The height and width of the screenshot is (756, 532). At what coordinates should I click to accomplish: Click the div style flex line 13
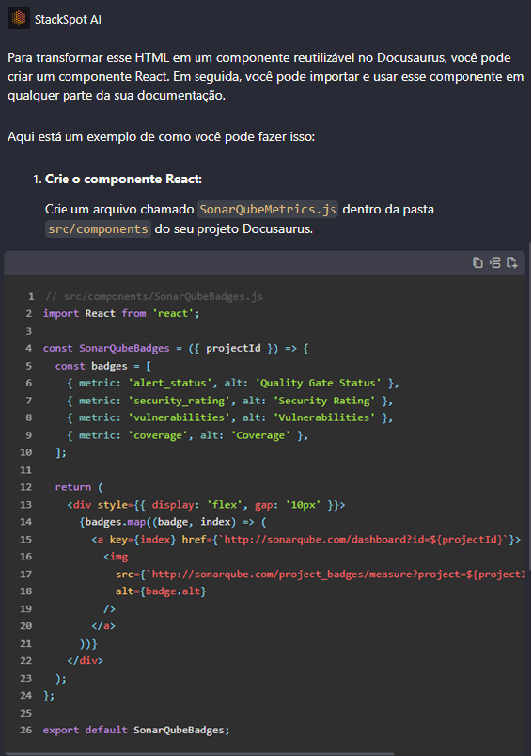206,505
